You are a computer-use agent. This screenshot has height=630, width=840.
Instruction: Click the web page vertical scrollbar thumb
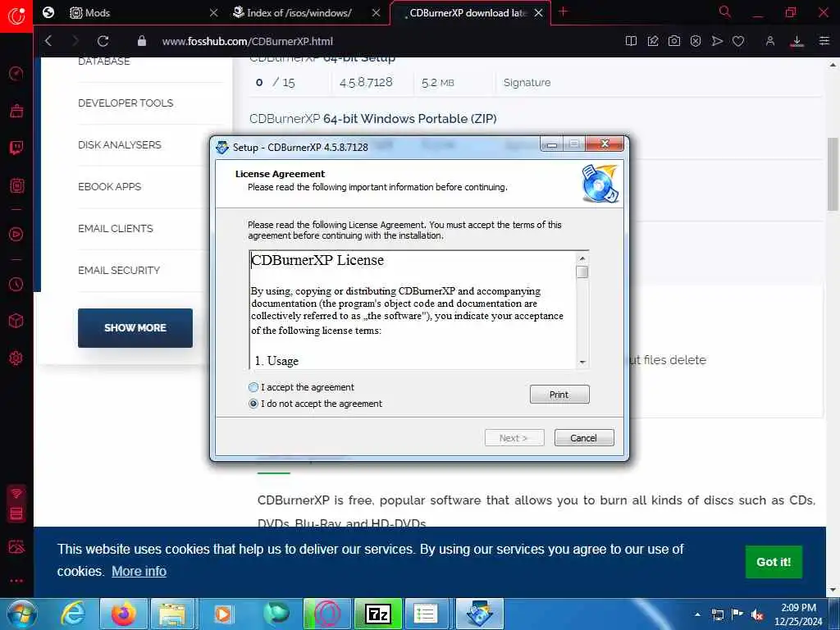[833, 174]
